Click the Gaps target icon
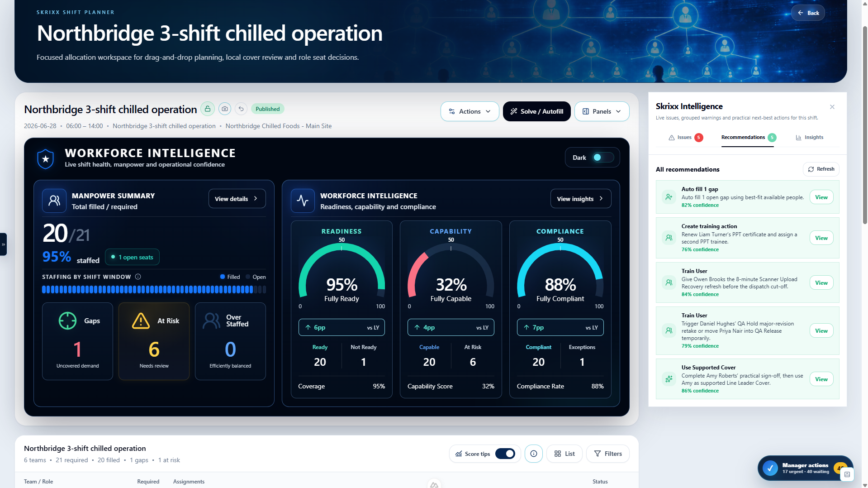 point(67,321)
